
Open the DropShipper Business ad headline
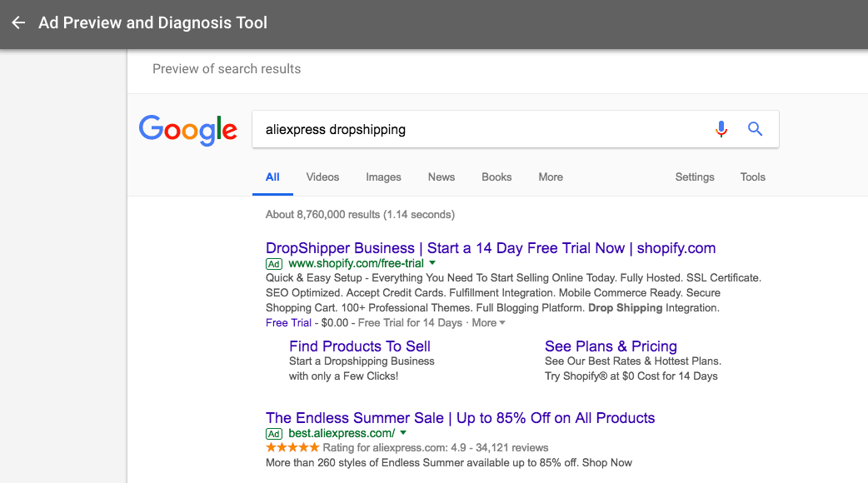point(490,247)
